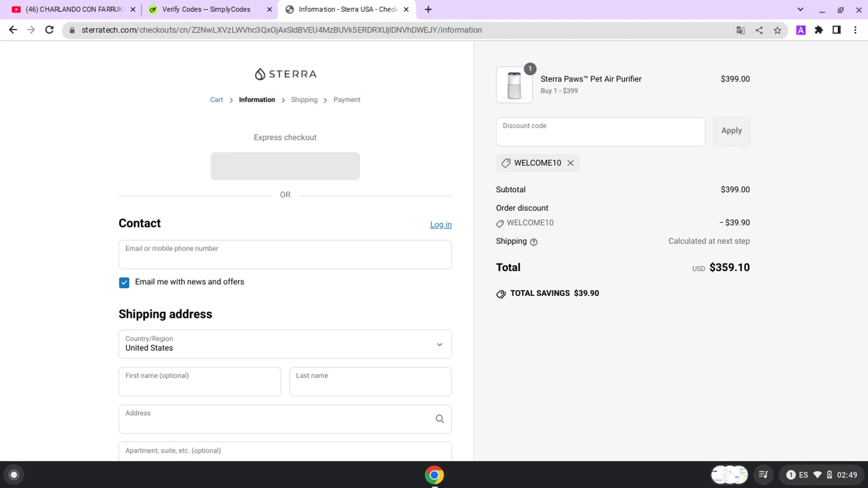Open the tab search dropdown arrow
This screenshot has height=488, width=868.
click(800, 9)
